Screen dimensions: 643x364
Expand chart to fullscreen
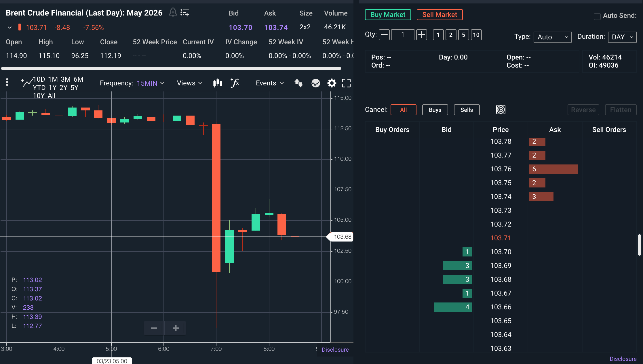[x=346, y=83]
